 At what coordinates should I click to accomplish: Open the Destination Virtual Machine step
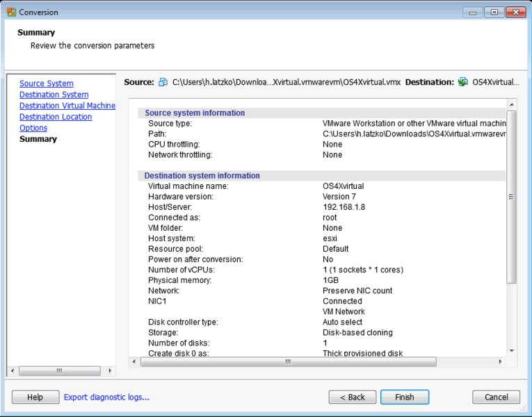point(67,106)
